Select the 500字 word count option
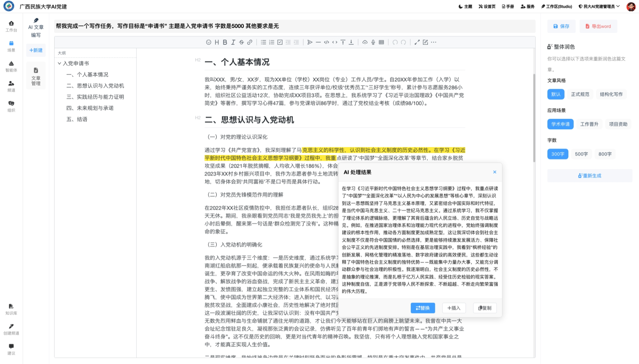 (x=581, y=154)
